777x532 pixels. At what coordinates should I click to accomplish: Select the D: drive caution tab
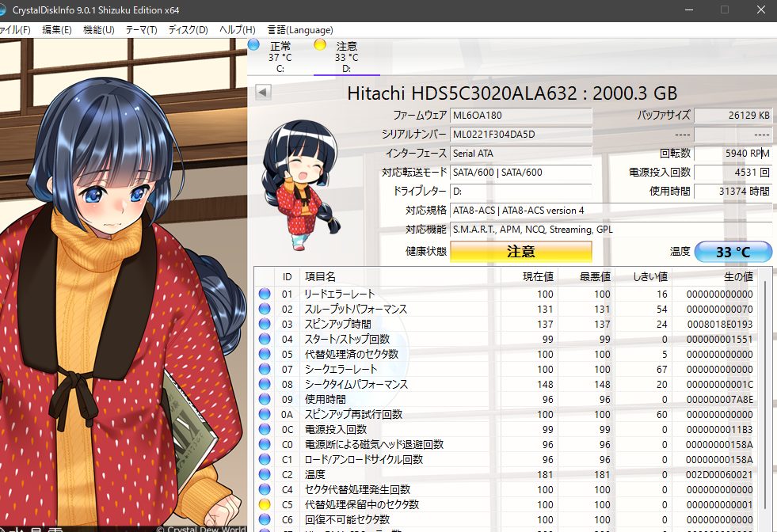[x=346, y=57]
